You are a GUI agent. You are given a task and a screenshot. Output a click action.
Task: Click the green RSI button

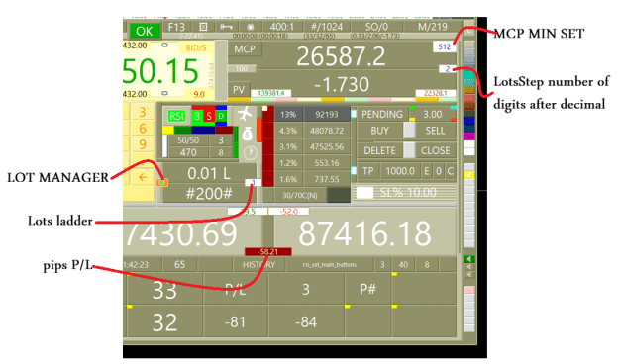(176, 116)
